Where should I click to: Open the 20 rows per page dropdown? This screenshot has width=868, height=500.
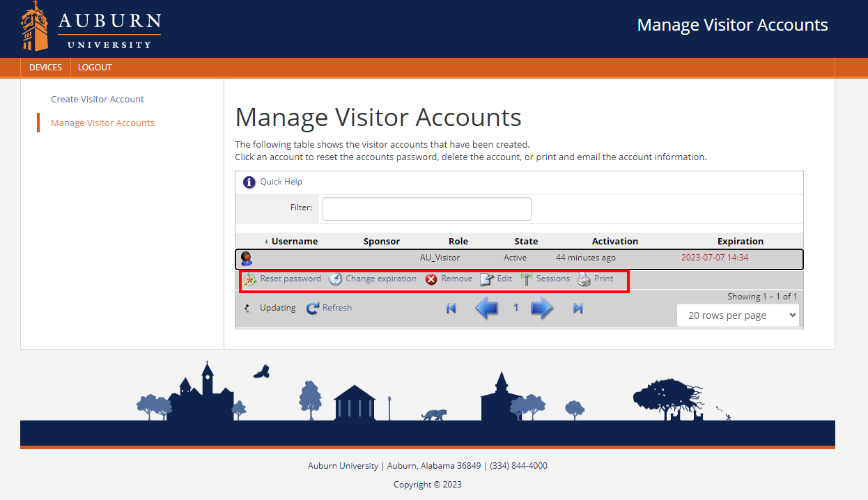coord(738,315)
